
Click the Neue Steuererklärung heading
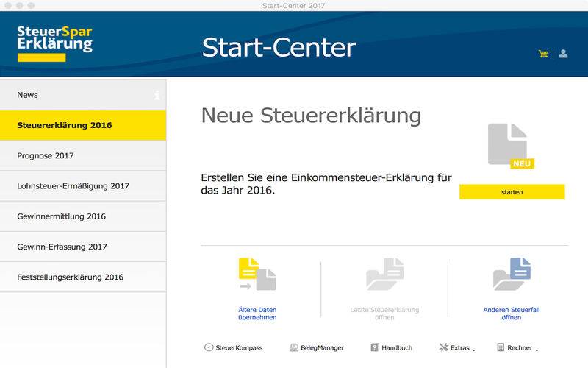tap(311, 116)
